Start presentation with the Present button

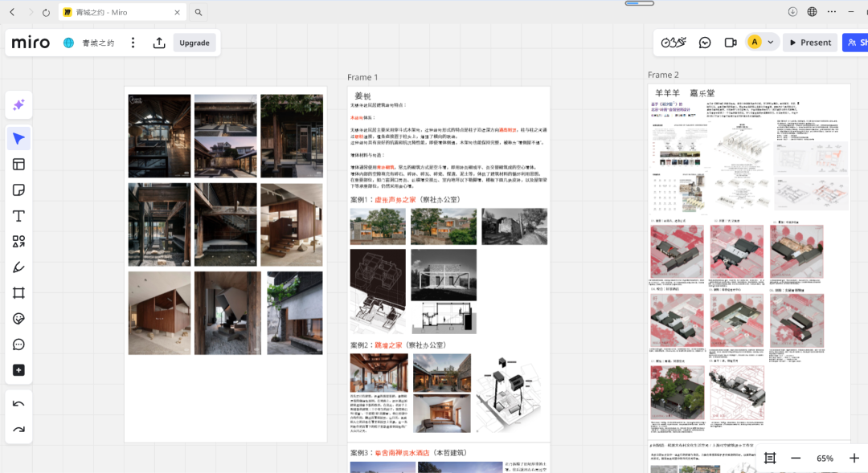(809, 43)
